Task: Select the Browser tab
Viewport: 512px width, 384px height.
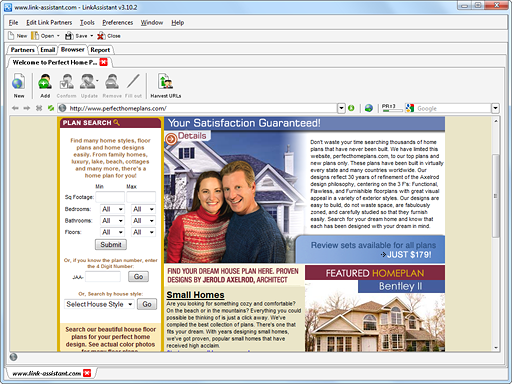Action: (72, 49)
